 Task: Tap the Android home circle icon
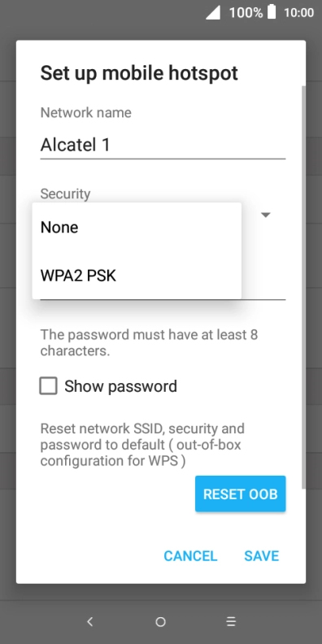(160, 622)
